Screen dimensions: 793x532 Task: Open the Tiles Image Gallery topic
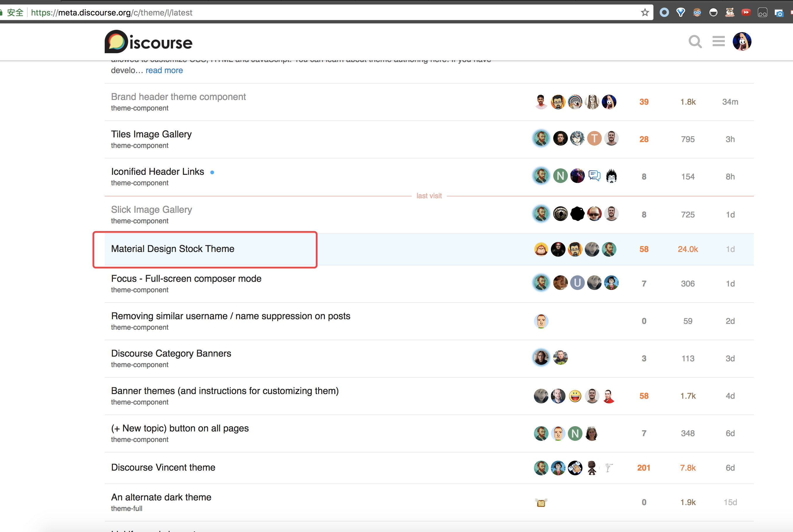point(151,134)
